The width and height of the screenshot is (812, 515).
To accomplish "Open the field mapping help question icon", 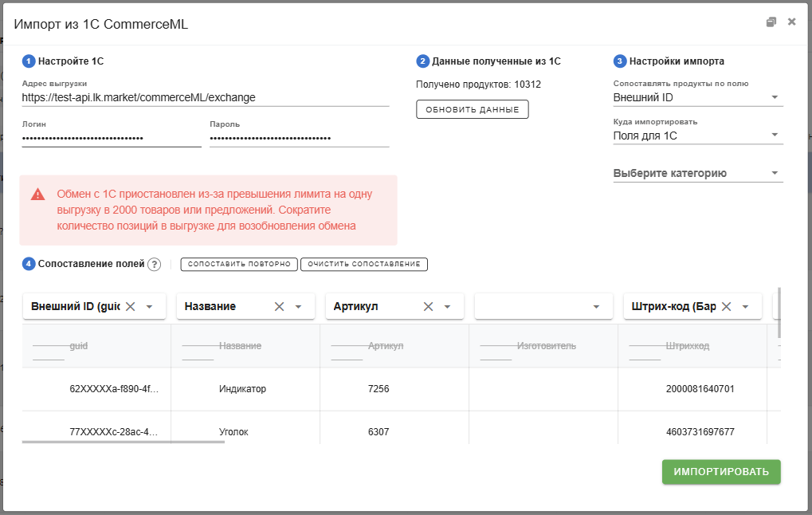I will pos(154,264).
